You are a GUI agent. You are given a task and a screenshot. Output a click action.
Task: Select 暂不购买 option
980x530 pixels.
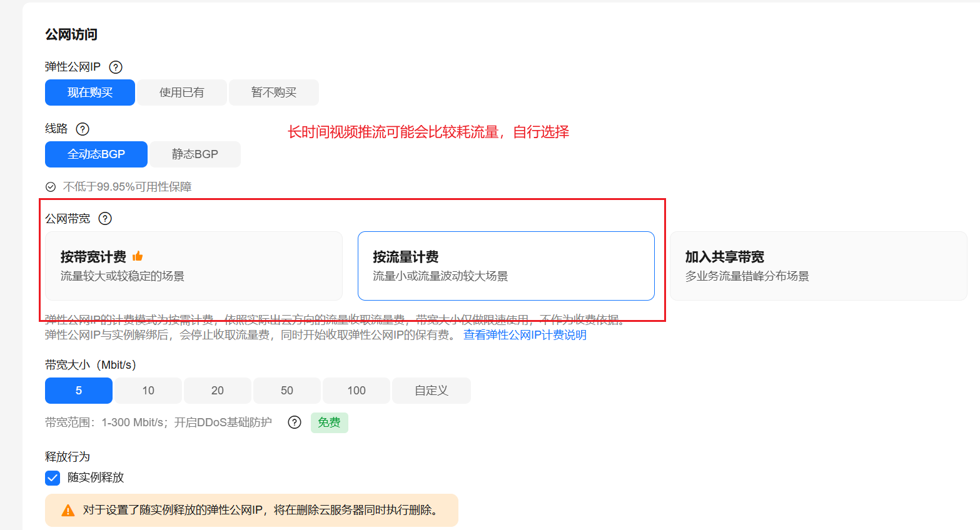tap(274, 92)
